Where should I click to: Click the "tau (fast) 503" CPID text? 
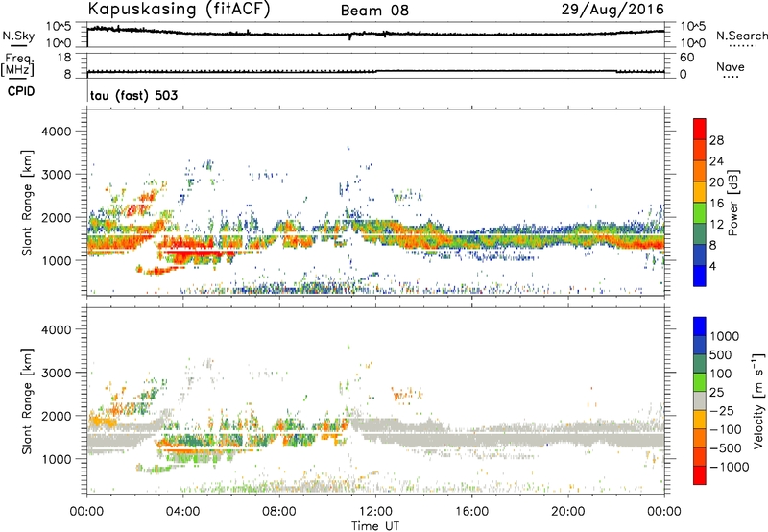(133, 95)
